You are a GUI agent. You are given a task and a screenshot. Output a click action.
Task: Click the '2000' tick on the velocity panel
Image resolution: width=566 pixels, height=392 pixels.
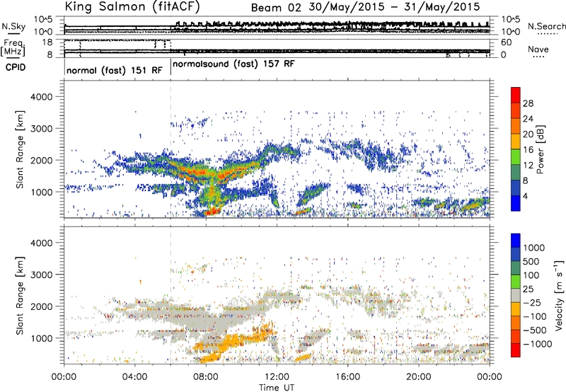41,306
